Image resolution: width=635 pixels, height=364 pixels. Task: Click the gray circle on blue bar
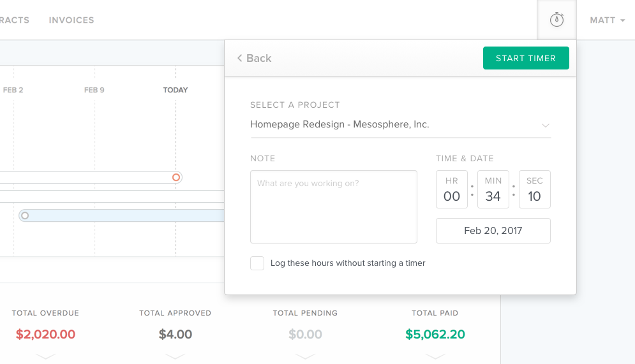coord(25,215)
